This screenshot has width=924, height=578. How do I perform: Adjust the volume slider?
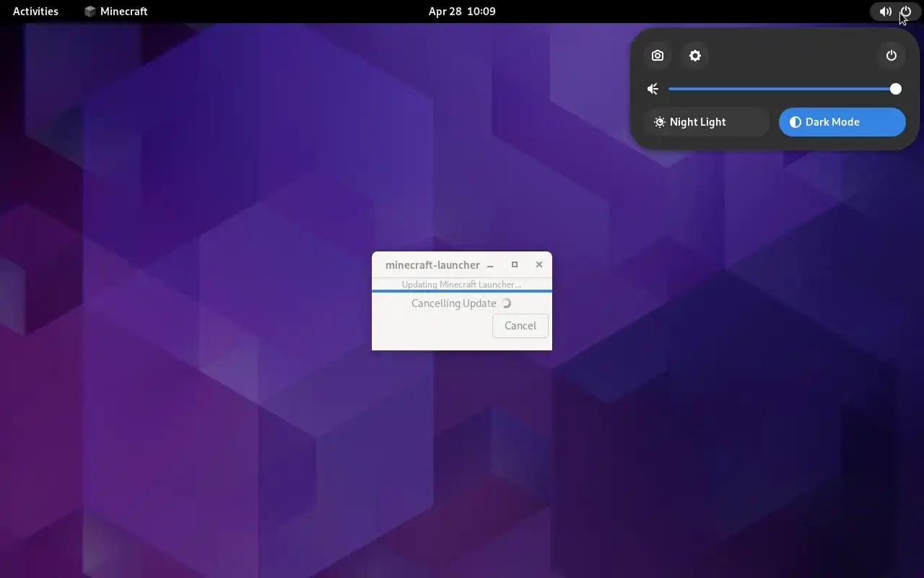point(785,89)
